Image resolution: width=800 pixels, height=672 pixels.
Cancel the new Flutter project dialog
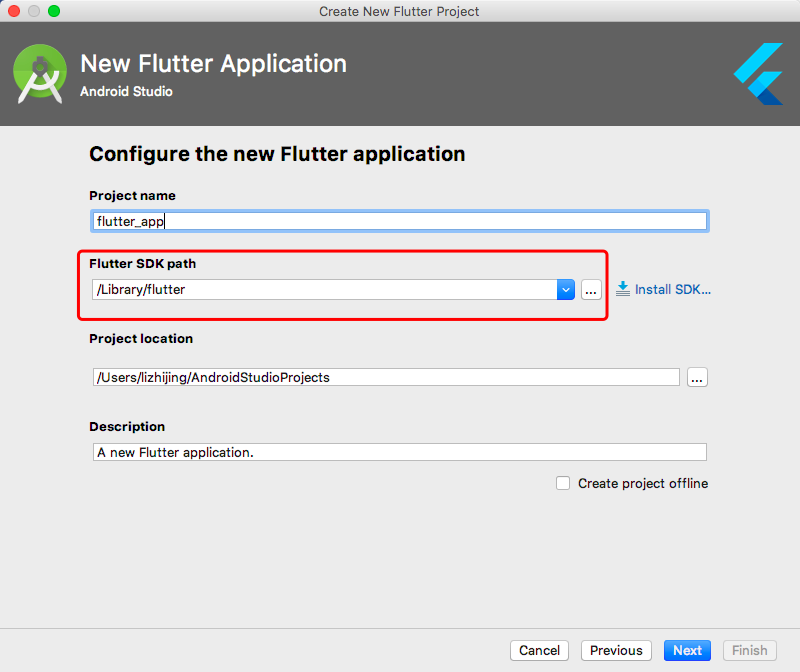pos(539,651)
